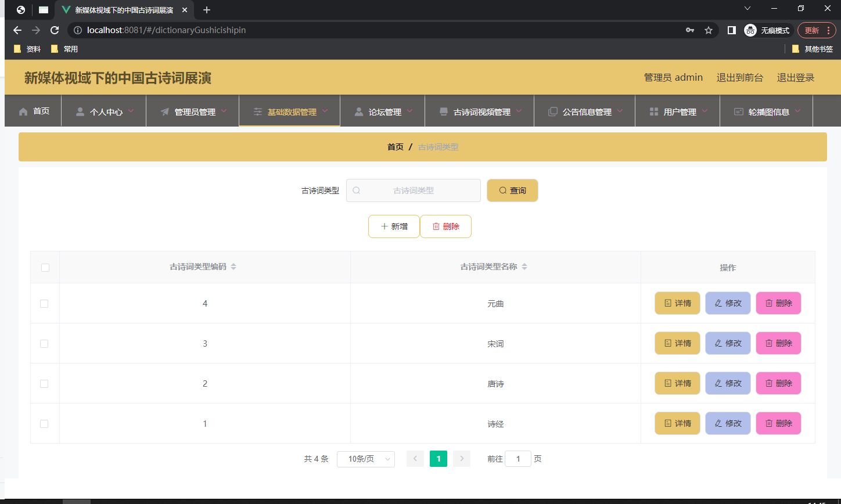The width and height of the screenshot is (841, 504).
Task: Click 修改 for the 诗经 row
Action: click(x=728, y=423)
